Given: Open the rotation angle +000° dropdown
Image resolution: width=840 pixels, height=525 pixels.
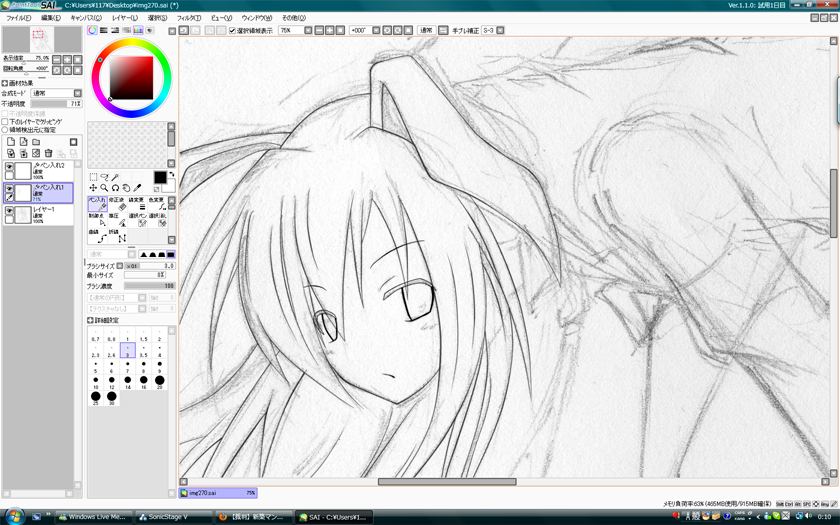Looking at the screenshot, I should point(376,31).
